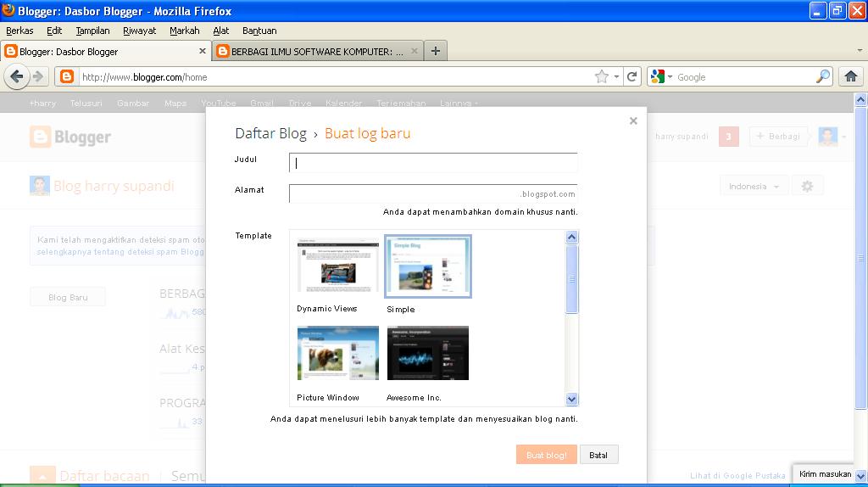This screenshot has width=868, height=487.
Task: Open the Terjemahan link in the Google bar
Action: pyautogui.click(x=401, y=103)
